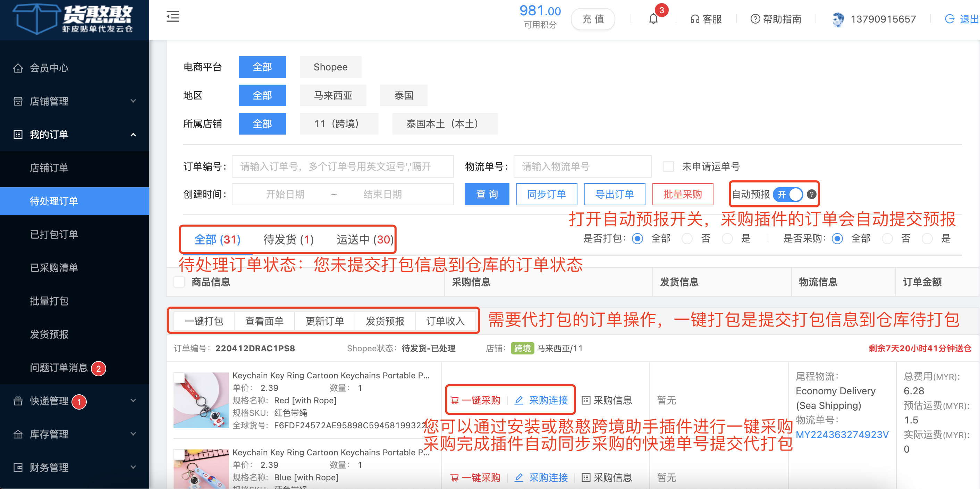Click the 查询 button
The height and width of the screenshot is (489, 980).
click(487, 194)
